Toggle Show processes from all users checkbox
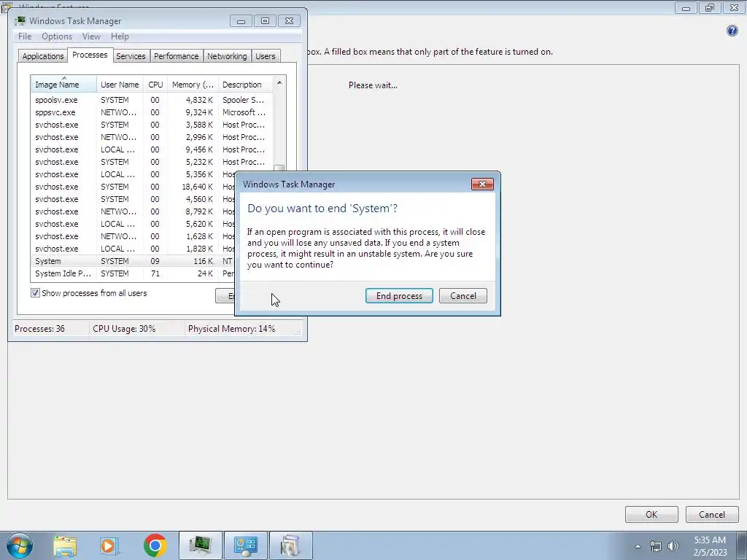 pos(35,293)
